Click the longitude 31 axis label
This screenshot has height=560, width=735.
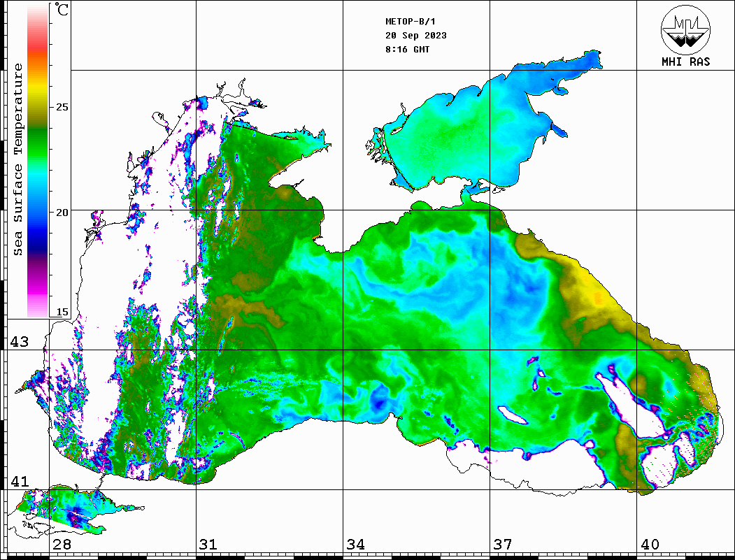pyautogui.click(x=208, y=545)
